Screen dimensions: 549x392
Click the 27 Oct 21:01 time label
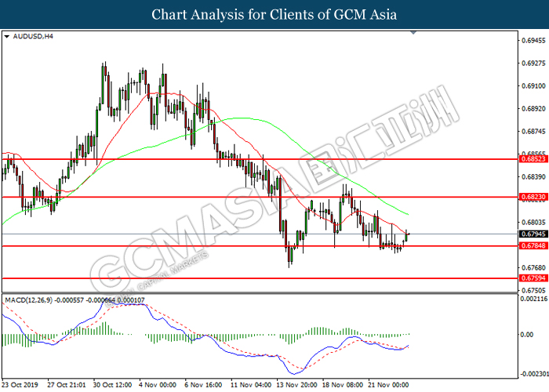[x=67, y=385]
